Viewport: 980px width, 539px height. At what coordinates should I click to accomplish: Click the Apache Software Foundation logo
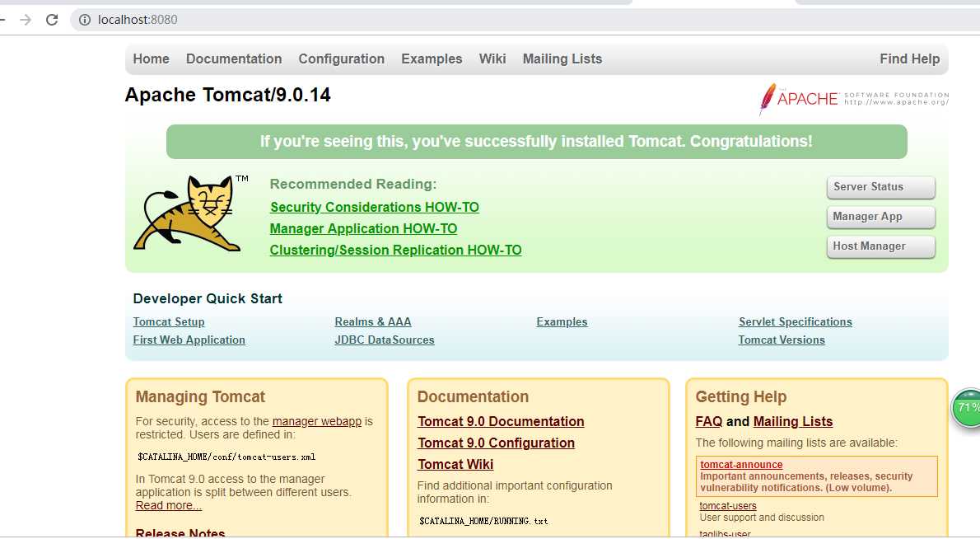[x=854, y=100]
